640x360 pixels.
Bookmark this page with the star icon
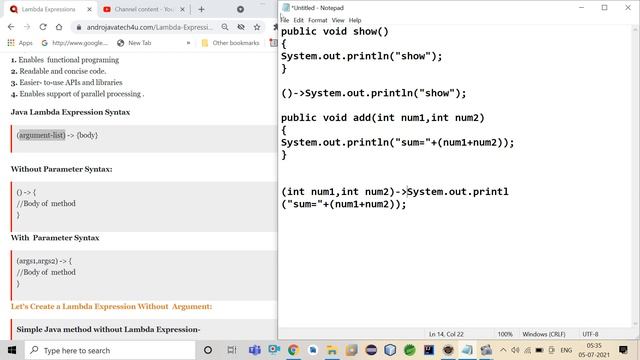tap(257, 27)
